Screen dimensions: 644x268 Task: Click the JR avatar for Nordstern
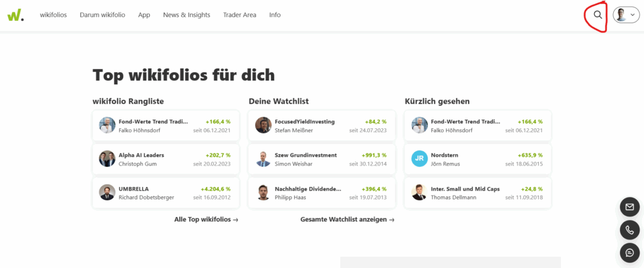click(419, 159)
